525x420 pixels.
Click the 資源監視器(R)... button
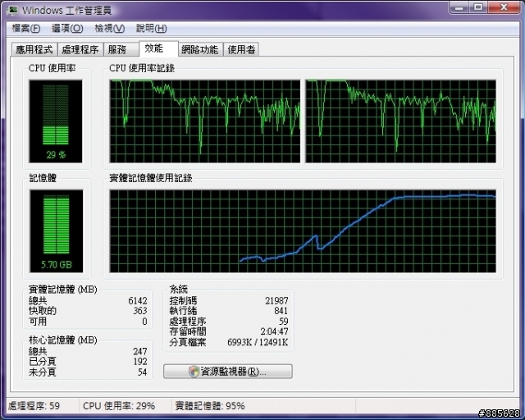(228, 372)
